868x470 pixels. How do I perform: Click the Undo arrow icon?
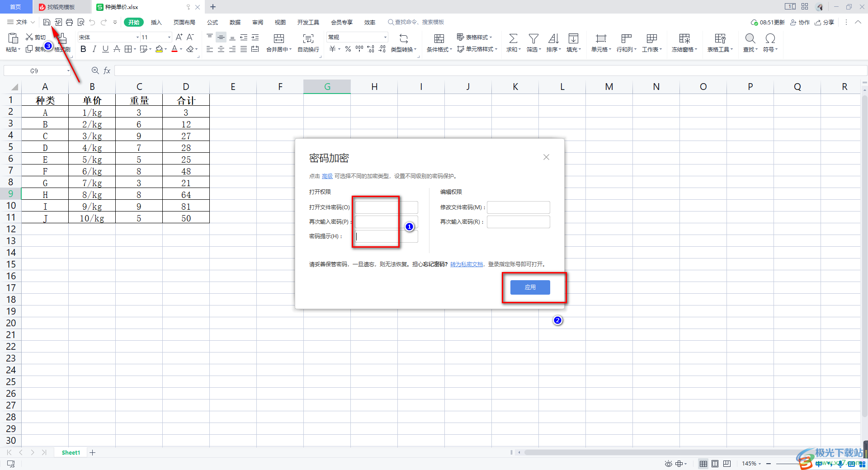tap(92, 22)
